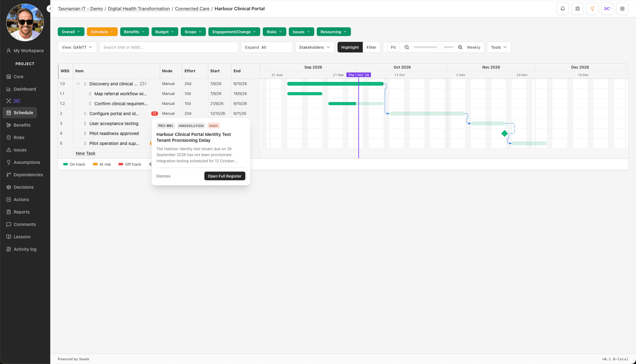Click the zoom in magnifier icon
Image resolution: width=636 pixels, height=364 pixels.
coord(460,47)
